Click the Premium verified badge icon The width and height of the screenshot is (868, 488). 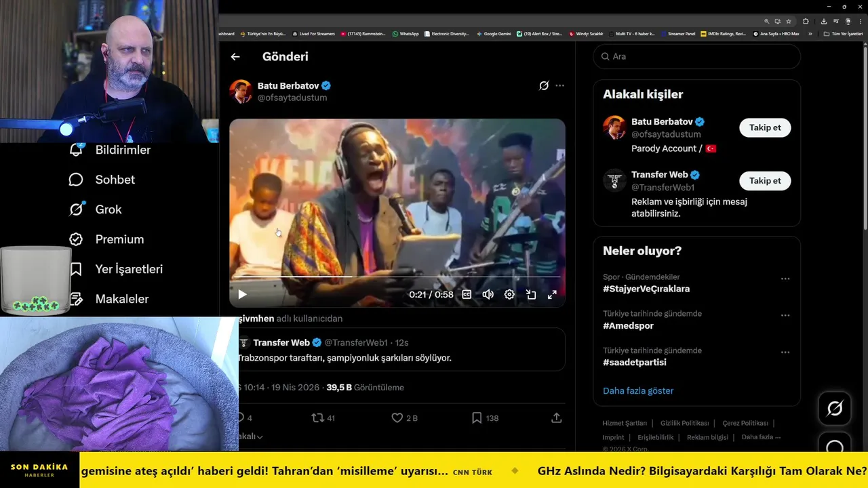pos(76,239)
